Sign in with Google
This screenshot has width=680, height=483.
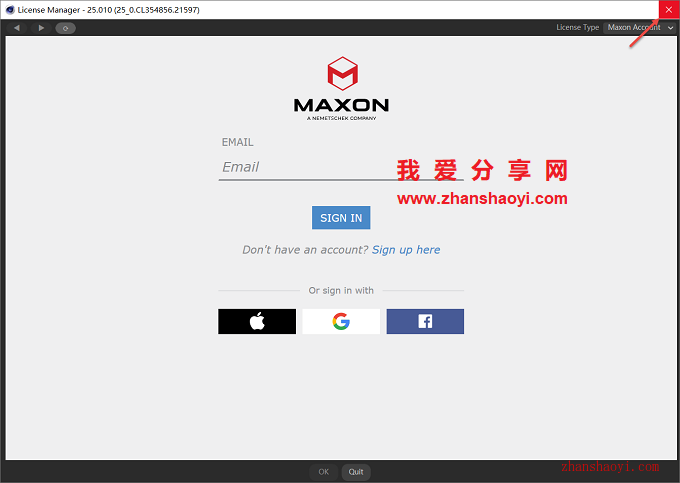pyautogui.click(x=341, y=321)
